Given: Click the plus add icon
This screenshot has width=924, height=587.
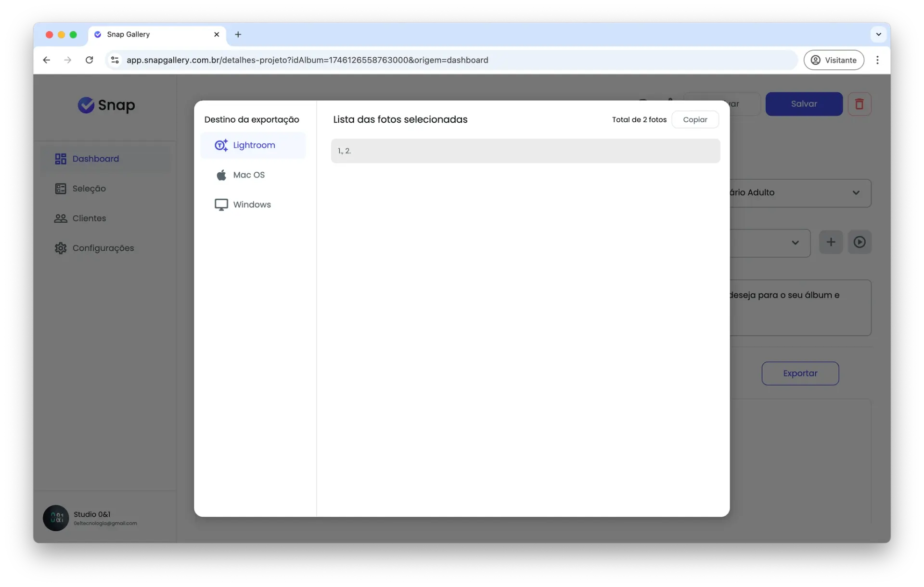Looking at the screenshot, I should pos(831,242).
